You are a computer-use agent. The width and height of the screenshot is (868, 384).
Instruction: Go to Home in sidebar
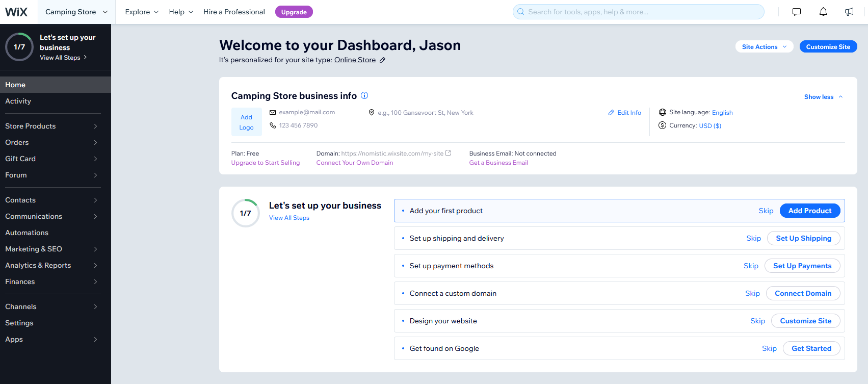[55, 85]
